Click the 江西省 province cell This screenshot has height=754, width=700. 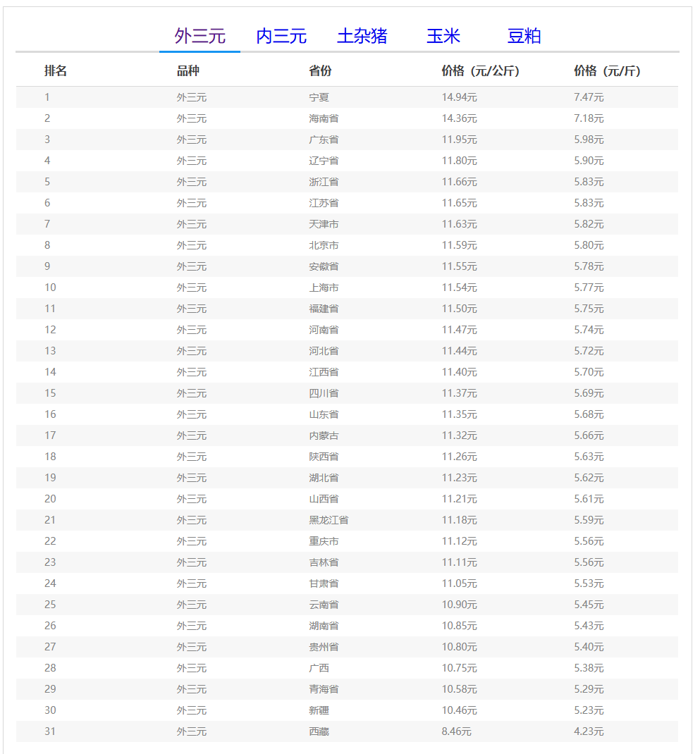(x=324, y=372)
